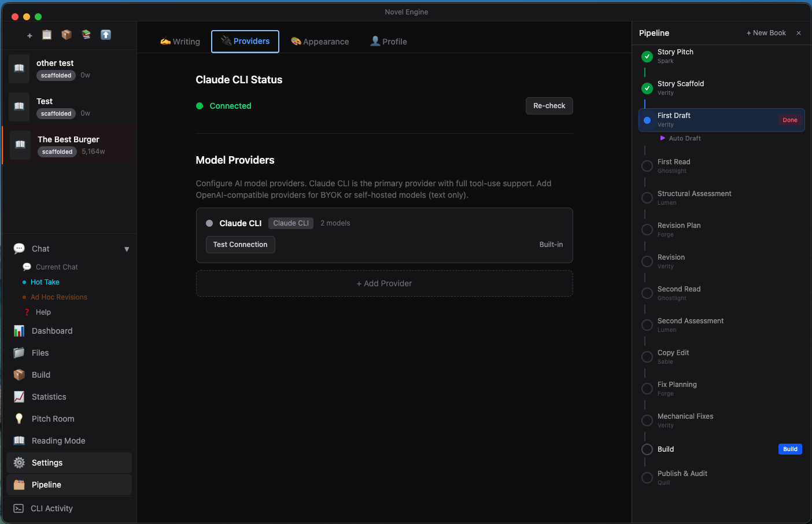Viewport: 812px width, 524px height.
Task: Click the green Connected status text
Action: click(230, 106)
